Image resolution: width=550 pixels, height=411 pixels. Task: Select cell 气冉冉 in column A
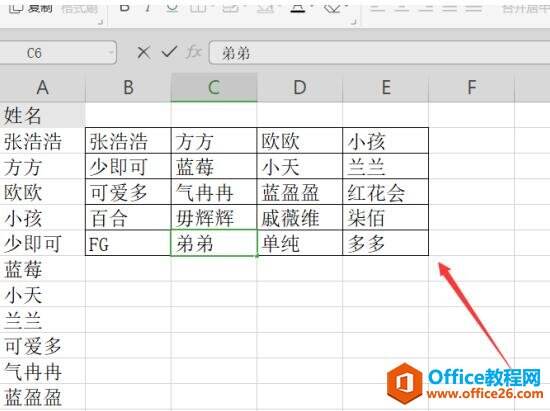coord(42,371)
